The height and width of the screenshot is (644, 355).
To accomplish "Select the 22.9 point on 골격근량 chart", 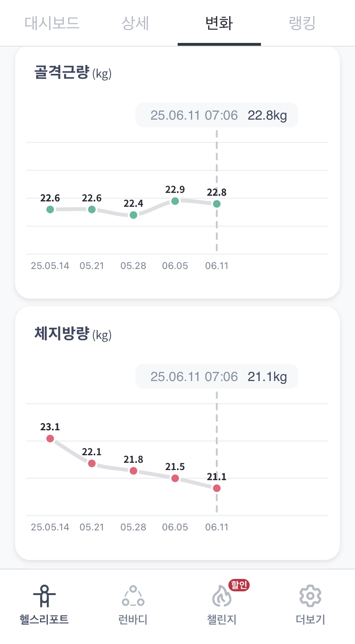I will click(x=175, y=201).
